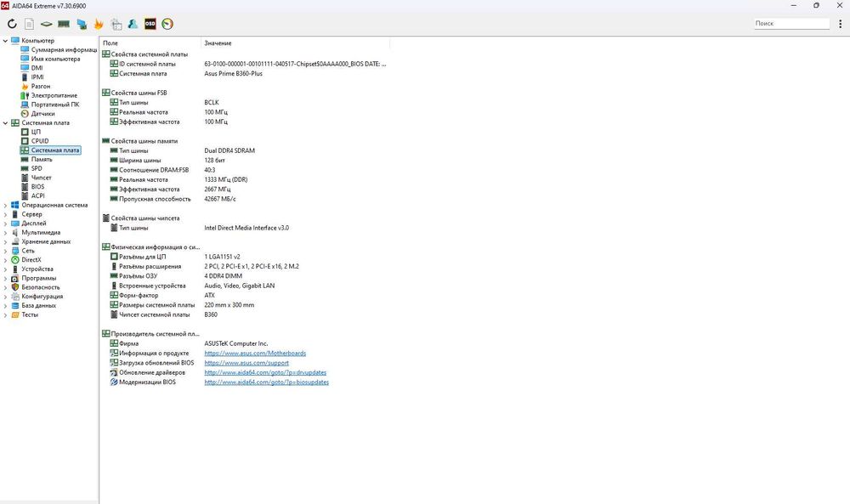Select the 1 LGA1151 v2 value
This screenshot has width=850, height=504.
click(x=222, y=257)
